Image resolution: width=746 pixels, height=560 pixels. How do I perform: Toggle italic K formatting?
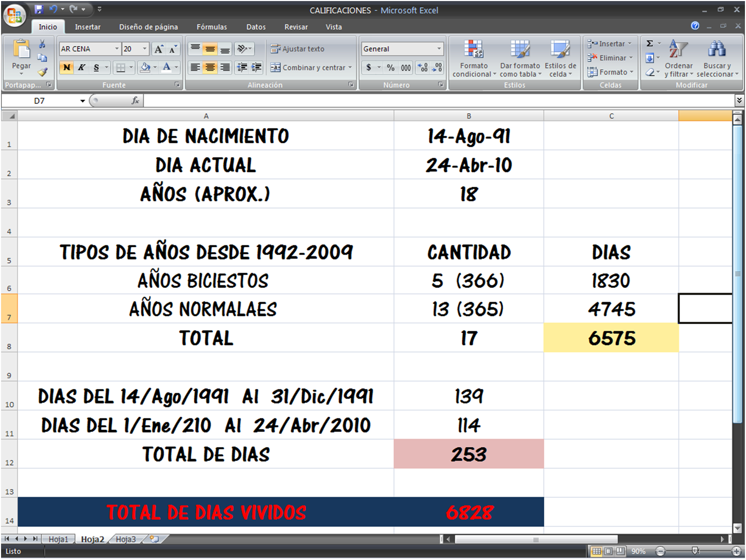pyautogui.click(x=81, y=68)
